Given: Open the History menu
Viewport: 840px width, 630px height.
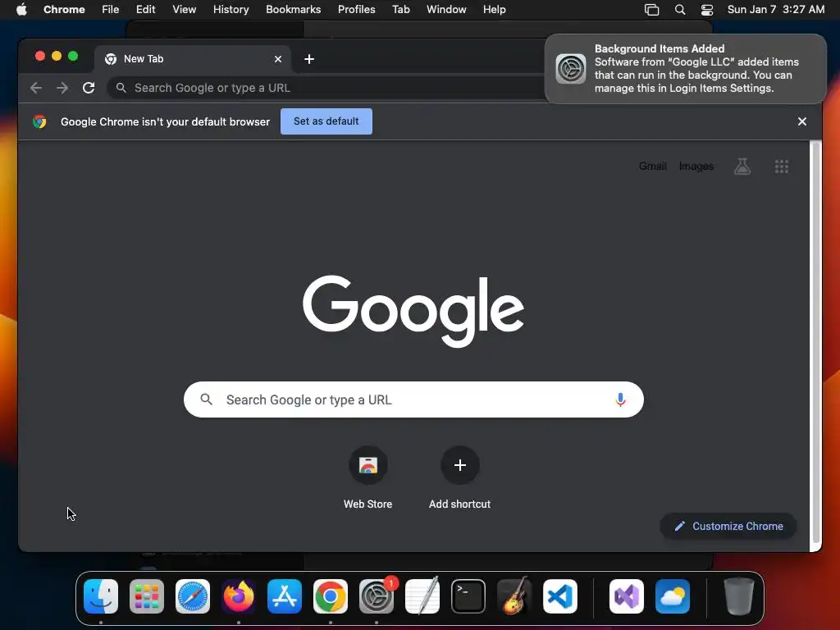Looking at the screenshot, I should coord(231,10).
